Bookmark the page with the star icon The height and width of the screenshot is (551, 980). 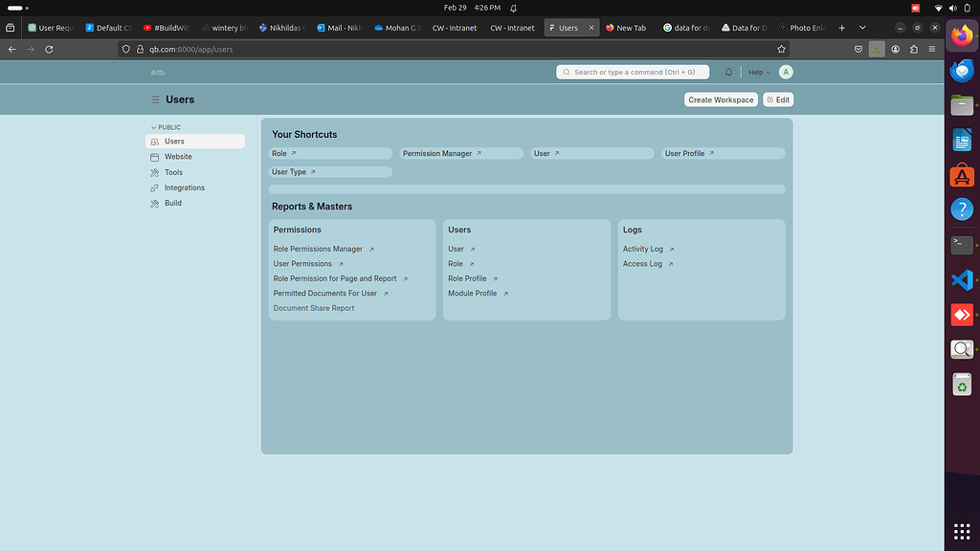pos(780,49)
